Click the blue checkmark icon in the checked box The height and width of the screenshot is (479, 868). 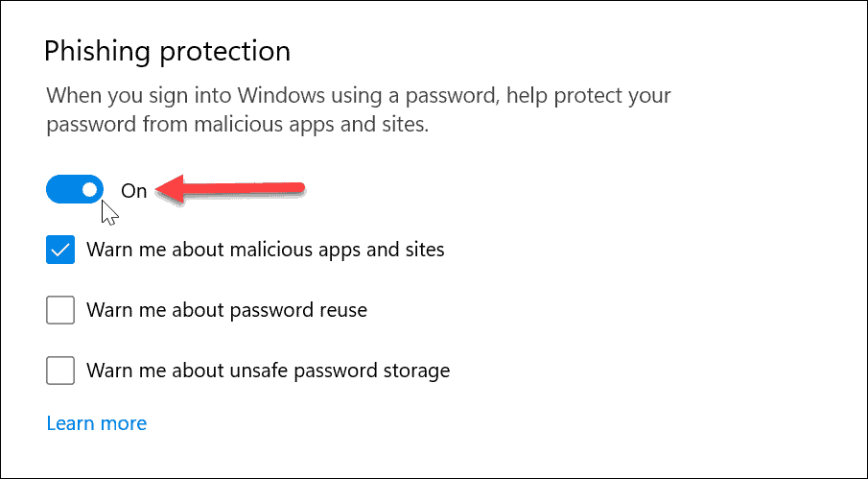[60, 251]
